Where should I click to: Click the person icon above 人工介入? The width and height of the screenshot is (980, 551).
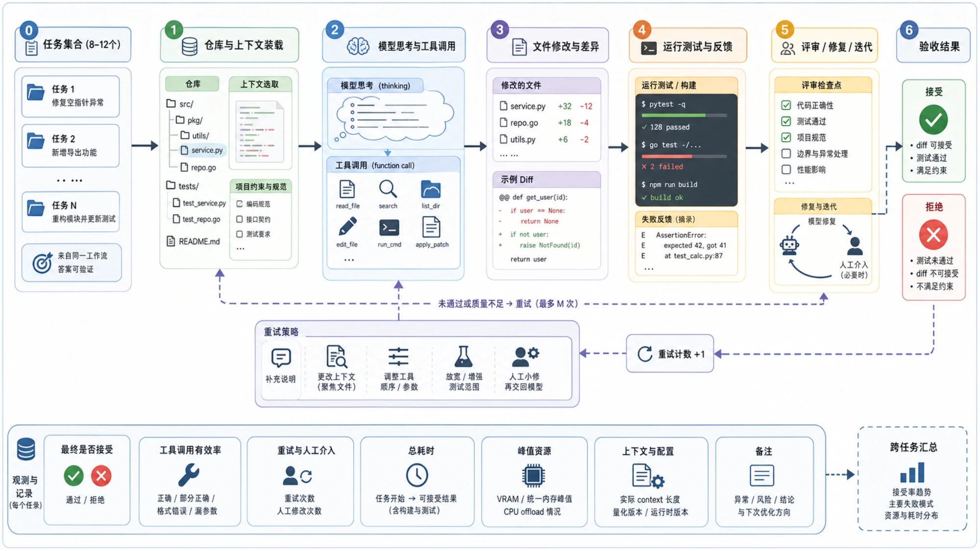(x=855, y=246)
